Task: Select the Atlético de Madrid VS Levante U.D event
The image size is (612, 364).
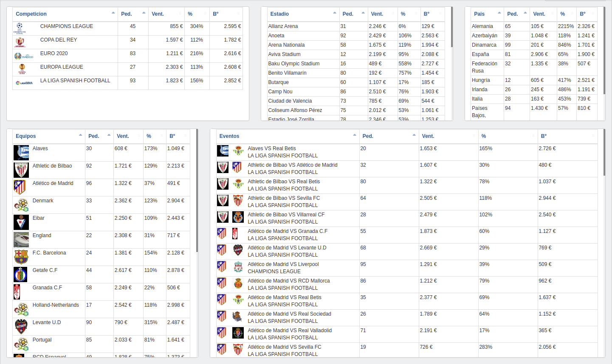Action: click(x=407, y=252)
